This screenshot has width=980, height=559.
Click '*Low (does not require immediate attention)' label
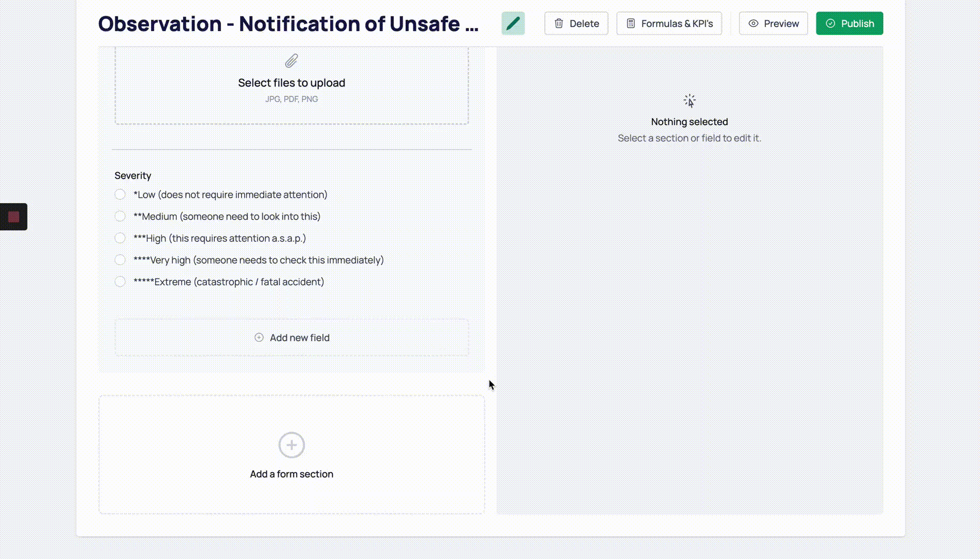(230, 195)
